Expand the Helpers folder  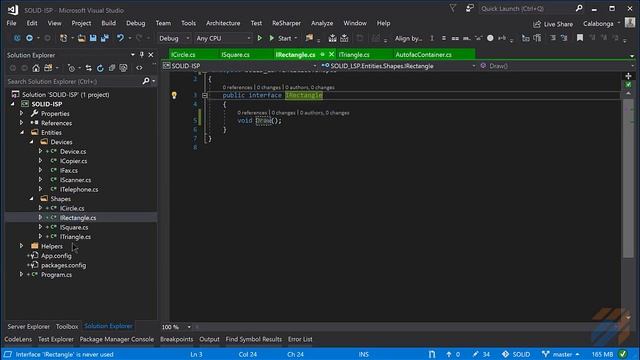tap(22, 246)
